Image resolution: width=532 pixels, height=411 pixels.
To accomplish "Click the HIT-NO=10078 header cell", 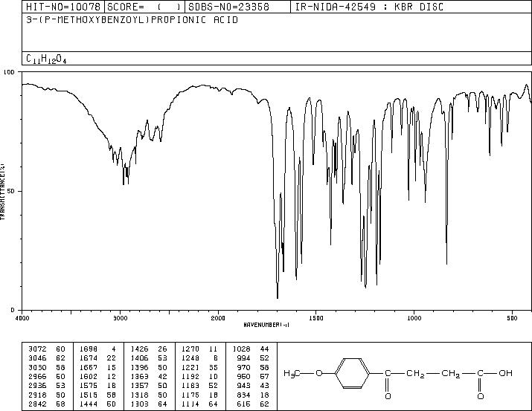I will (x=63, y=7).
